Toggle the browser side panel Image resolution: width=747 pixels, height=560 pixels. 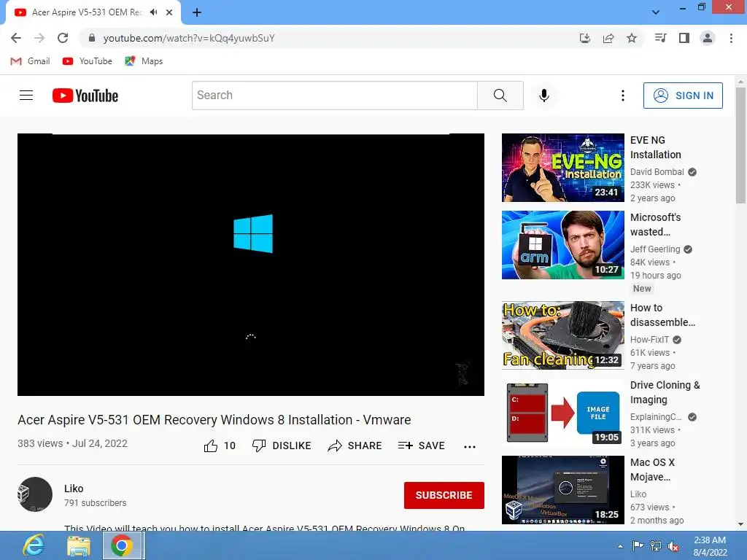(x=684, y=38)
